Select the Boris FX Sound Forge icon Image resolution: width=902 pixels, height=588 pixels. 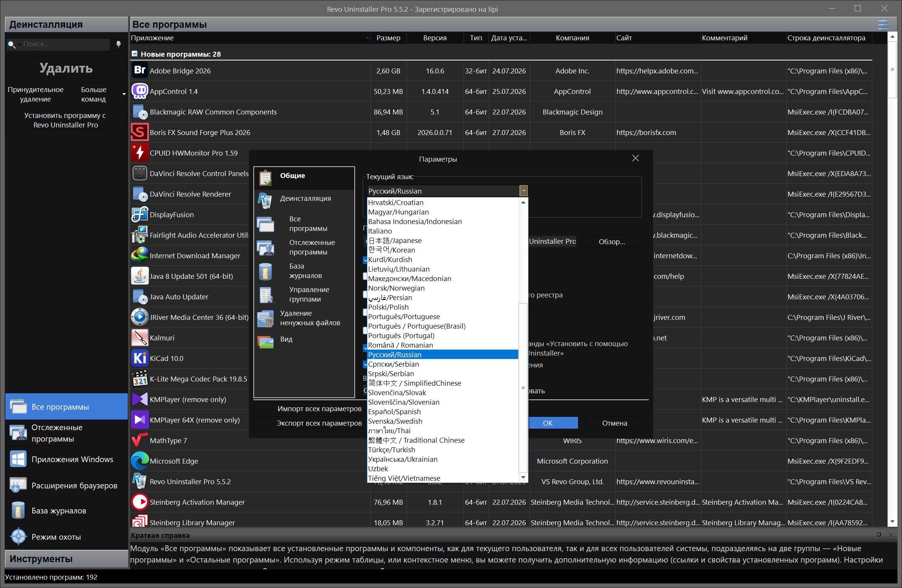click(140, 132)
